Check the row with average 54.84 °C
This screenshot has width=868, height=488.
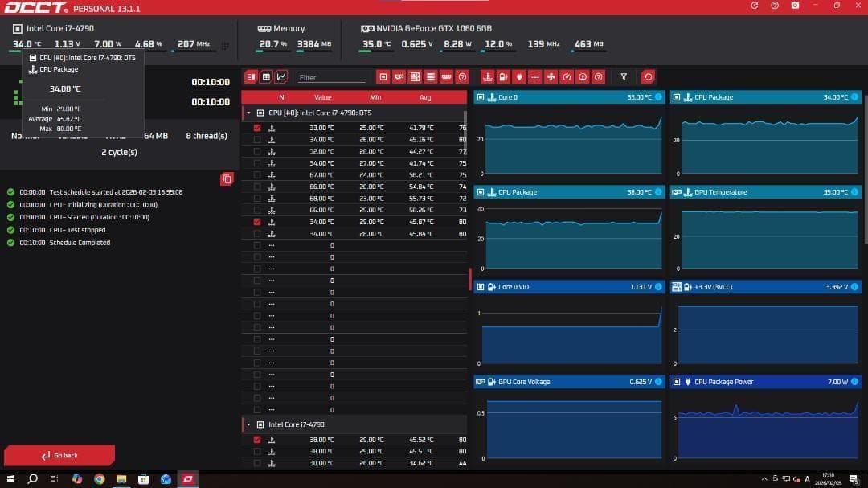pyautogui.click(x=257, y=187)
